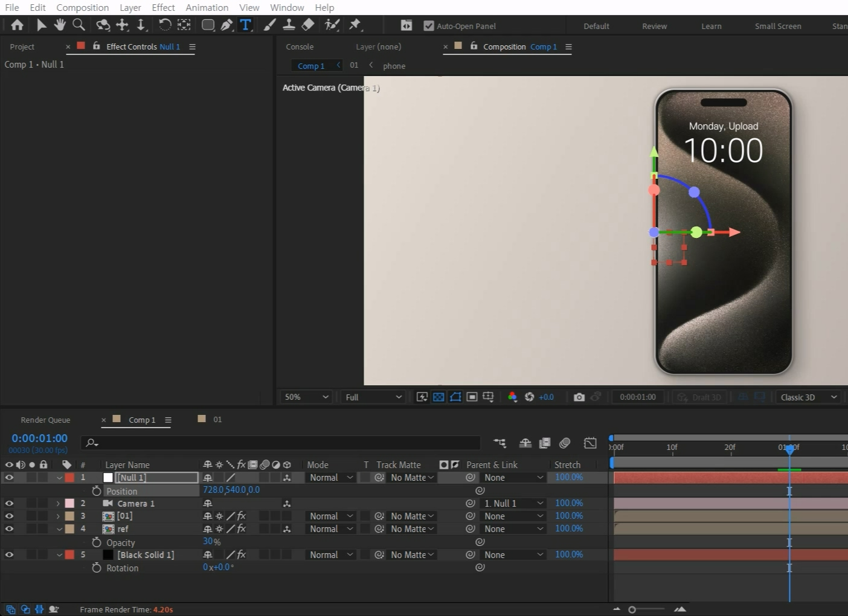Select the Rectangle shape tool
This screenshot has width=848, height=616.
(208, 25)
